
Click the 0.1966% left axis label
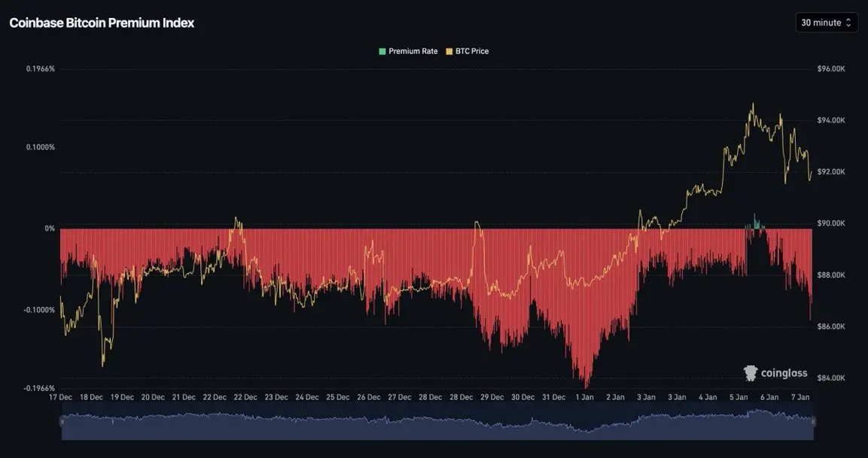[x=41, y=69]
